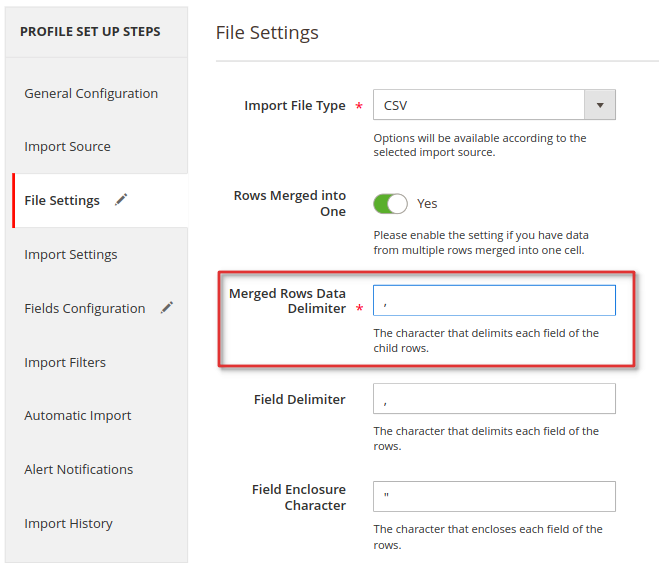Toggle the Rows Merged into One switch
This screenshot has height=581, width=659.
pos(390,204)
